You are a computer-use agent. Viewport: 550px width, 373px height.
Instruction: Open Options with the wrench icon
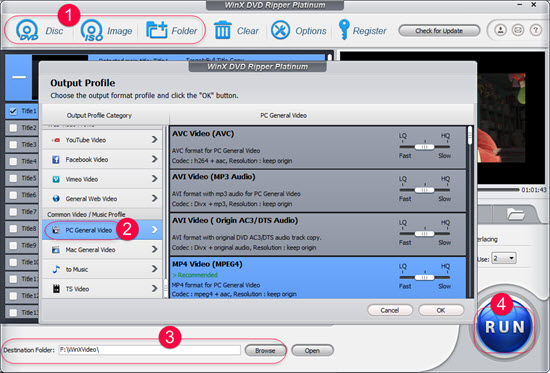coord(280,30)
